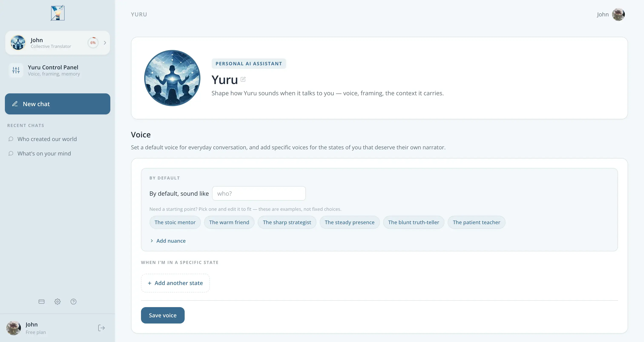This screenshot has width=644, height=342.
Task: Open settings gear icon in sidebar
Action: 57,302
